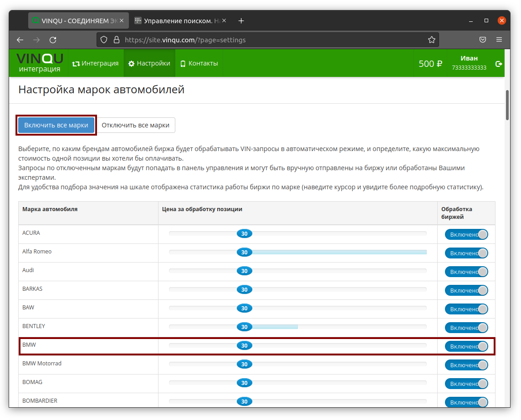Click the BAW brand name
Viewport: 521px width, 420px height.
tap(28, 307)
